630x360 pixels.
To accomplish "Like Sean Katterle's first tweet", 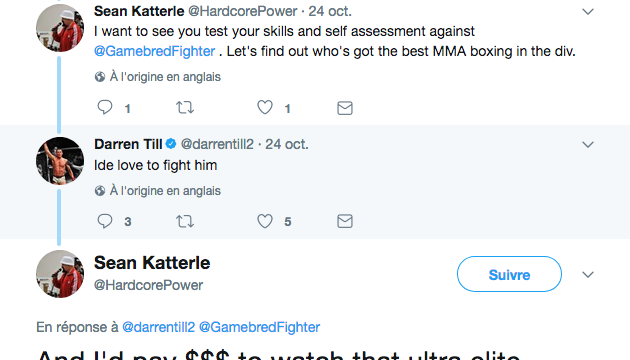I will pyautogui.click(x=265, y=107).
